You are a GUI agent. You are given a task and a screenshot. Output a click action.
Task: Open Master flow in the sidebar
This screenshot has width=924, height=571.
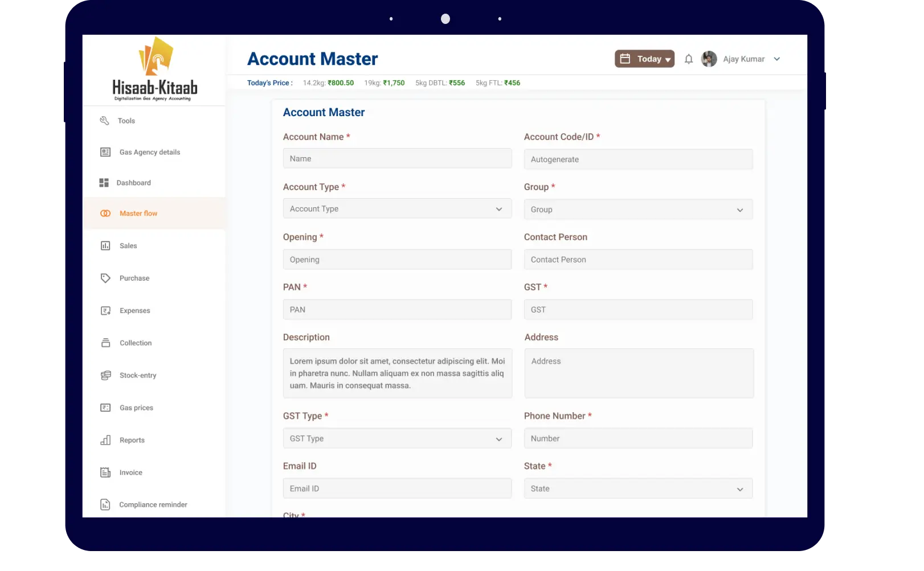(x=138, y=213)
